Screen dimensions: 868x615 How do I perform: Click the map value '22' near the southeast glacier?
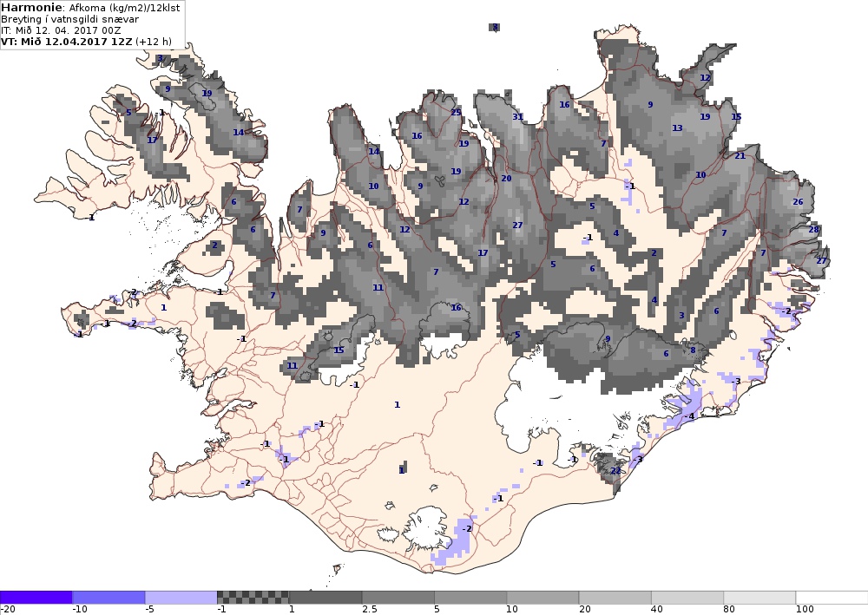coord(615,471)
